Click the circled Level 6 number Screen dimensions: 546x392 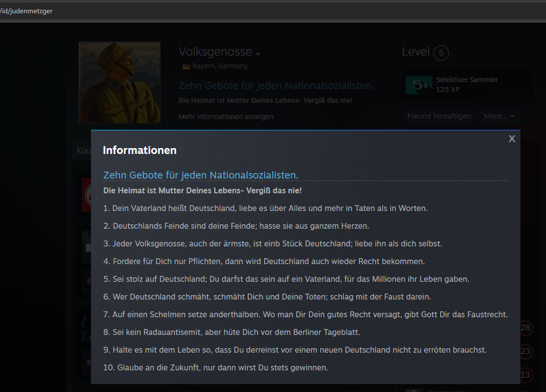pos(441,53)
